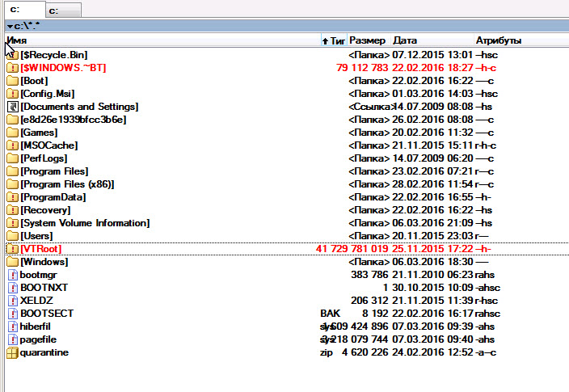
Task: Select the Users folder entry
Action: pos(37,236)
